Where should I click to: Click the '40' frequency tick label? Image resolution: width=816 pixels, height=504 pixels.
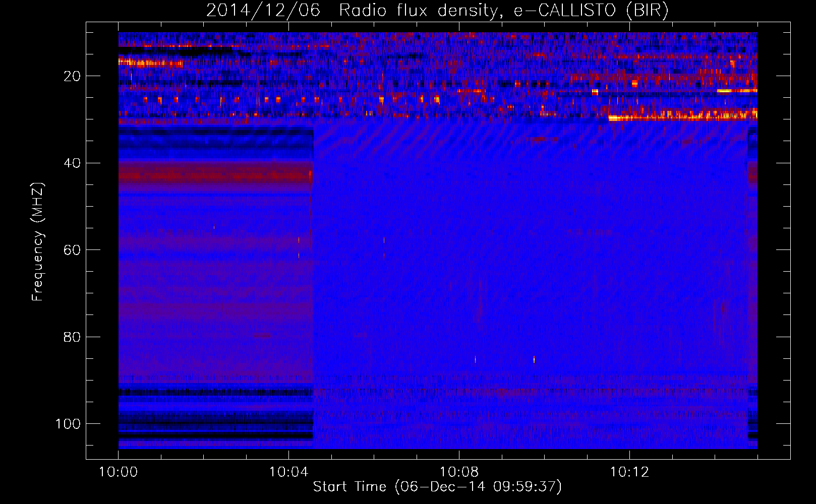coord(72,163)
